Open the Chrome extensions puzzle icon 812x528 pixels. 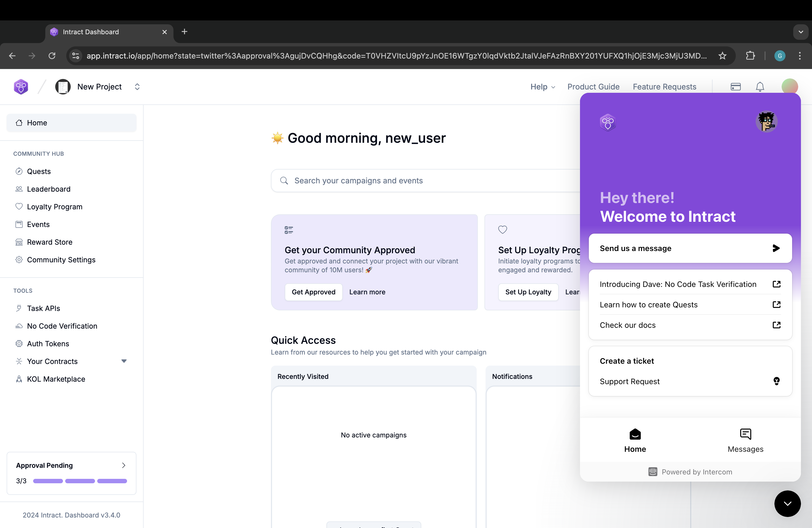[750, 56]
